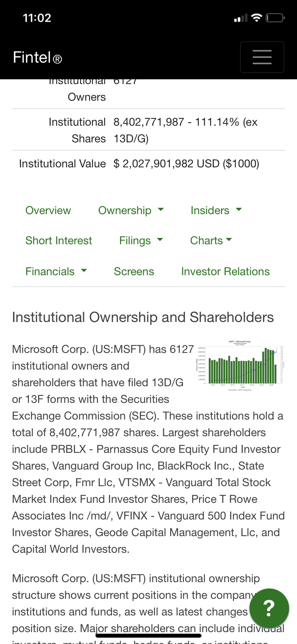
Task: Go to Investor Relations
Action: pos(225,272)
